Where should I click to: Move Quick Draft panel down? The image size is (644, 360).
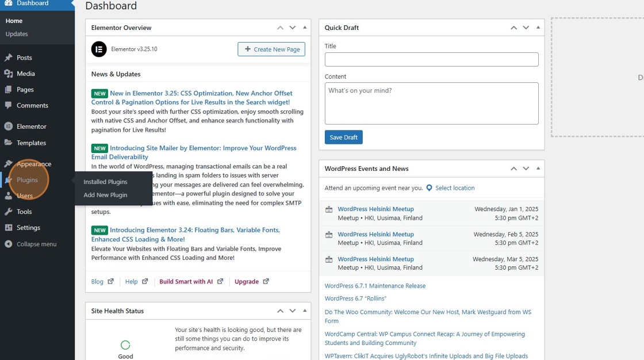coord(526,28)
